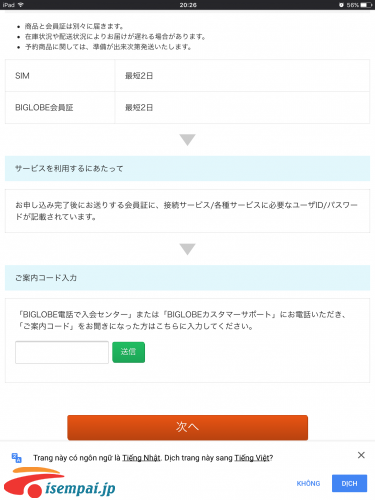Tap the サービスを利用するにあたって section header
Image resolution: width=375 pixels, height=500 pixels.
187,168
